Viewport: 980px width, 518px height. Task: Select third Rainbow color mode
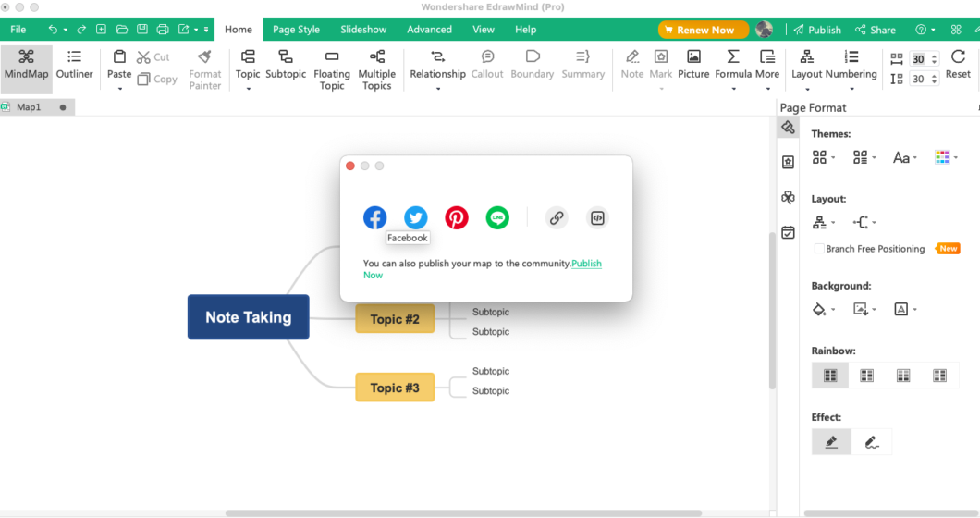click(903, 376)
